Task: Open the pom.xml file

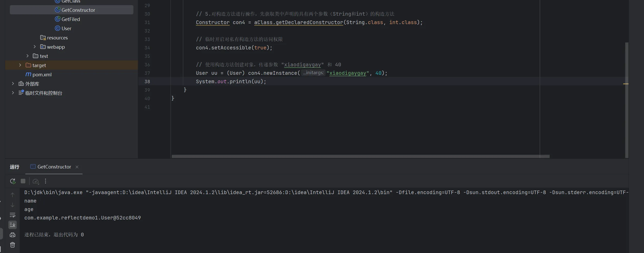Action: [42, 75]
